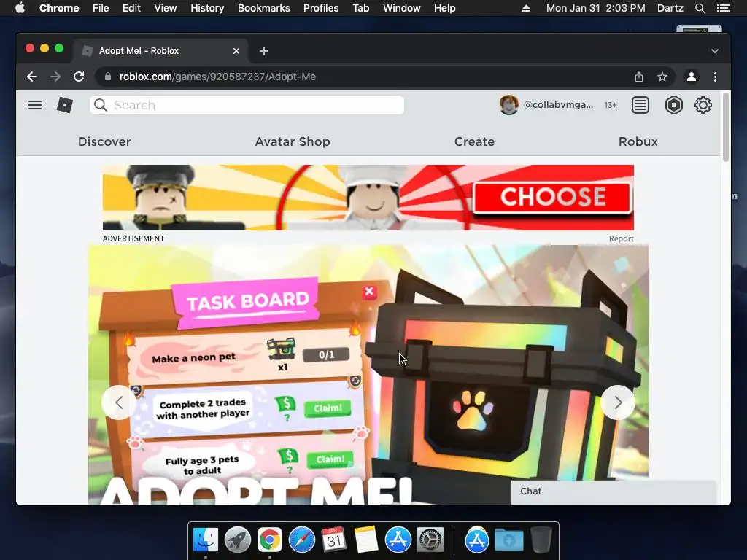Expand the tab search chevron in Chrome
This screenshot has width=747, height=560.
pyautogui.click(x=715, y=51)
